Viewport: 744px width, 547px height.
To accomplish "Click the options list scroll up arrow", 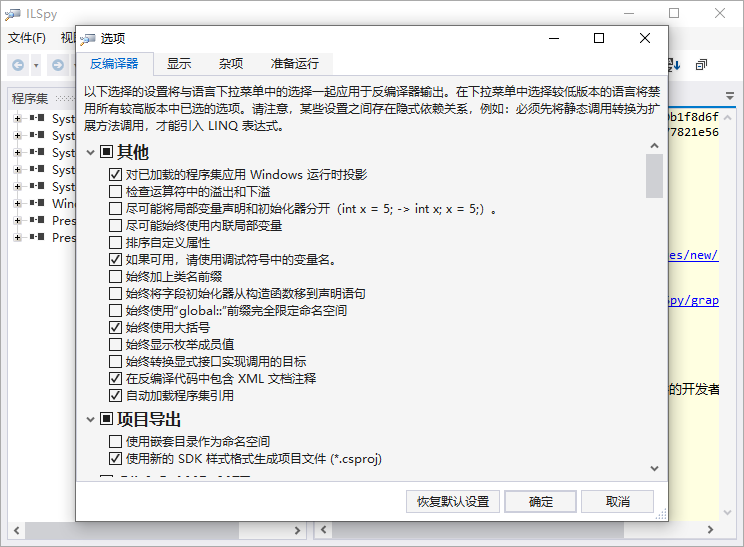I will (654, 146).
